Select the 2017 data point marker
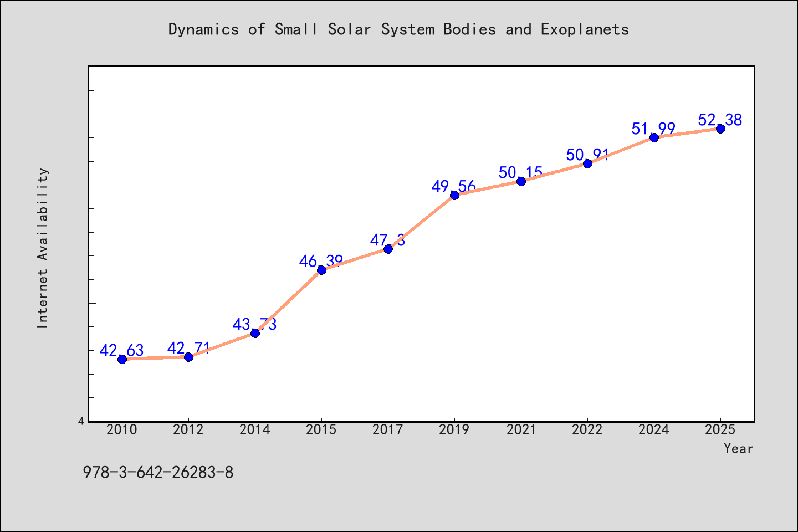Viewport: 798px width, 532px height. [388, 249]
